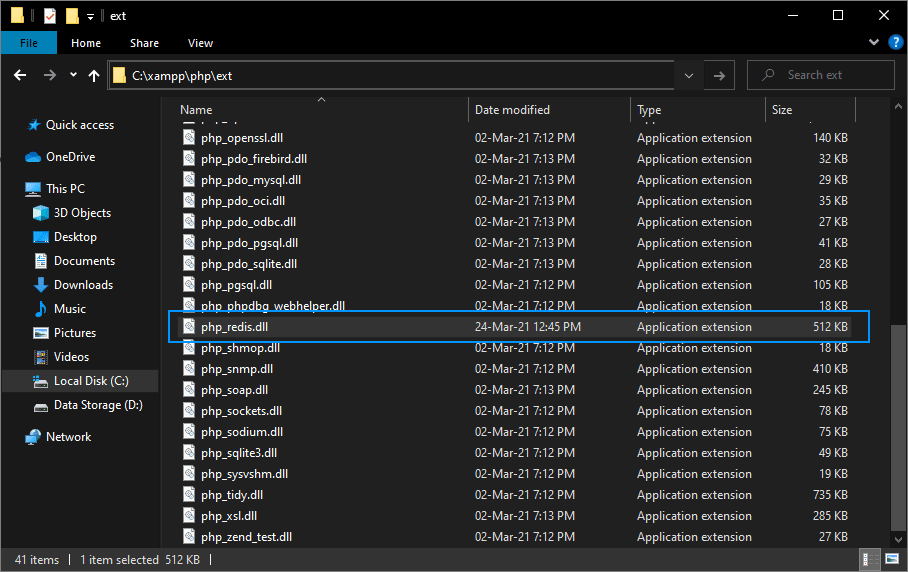Screen dimensions: 908x572
Task: Click the file list scroll down arrow
Action: click(898, 540)
